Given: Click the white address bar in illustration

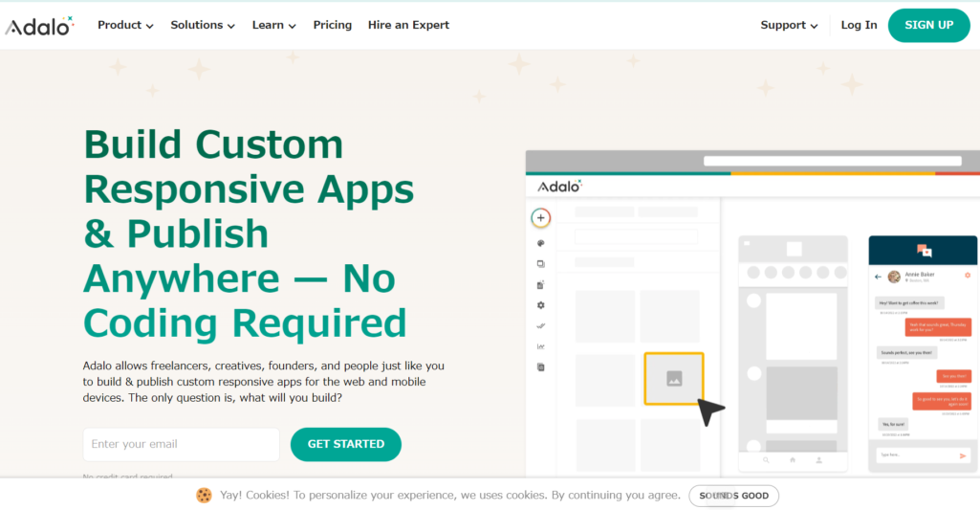Looking at the screenshot, I should (833, 161).
